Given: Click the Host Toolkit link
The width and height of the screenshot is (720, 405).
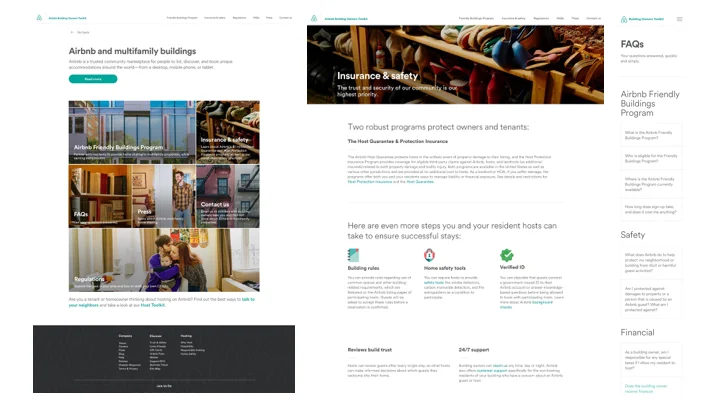Looking at the screenshot, I should [152, 305].
